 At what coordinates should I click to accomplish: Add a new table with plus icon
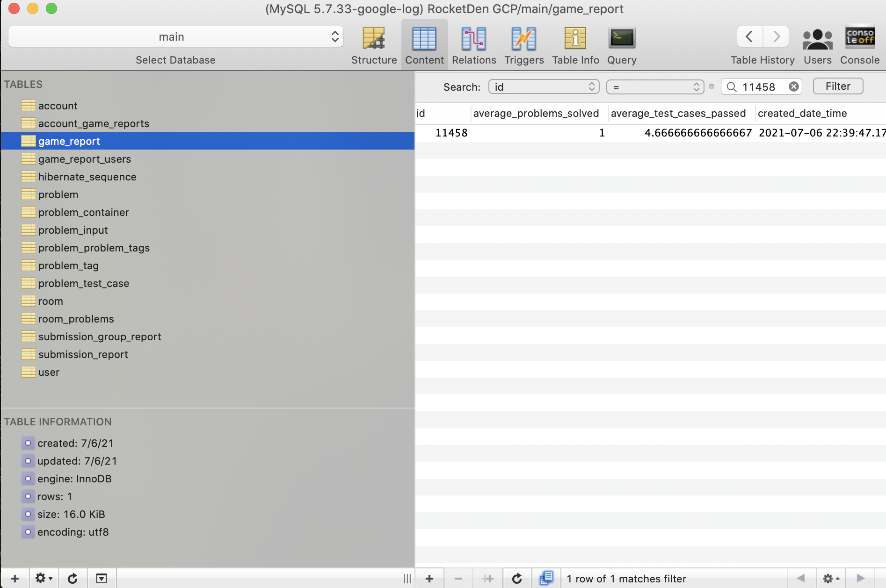point(15,578)
